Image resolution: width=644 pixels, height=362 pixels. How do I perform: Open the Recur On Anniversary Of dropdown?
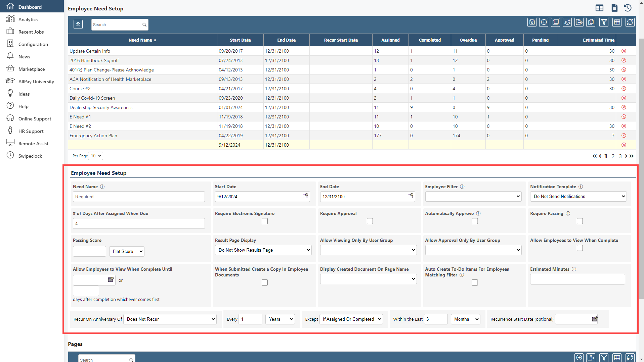pyautogui.click(x=170, y=319)
